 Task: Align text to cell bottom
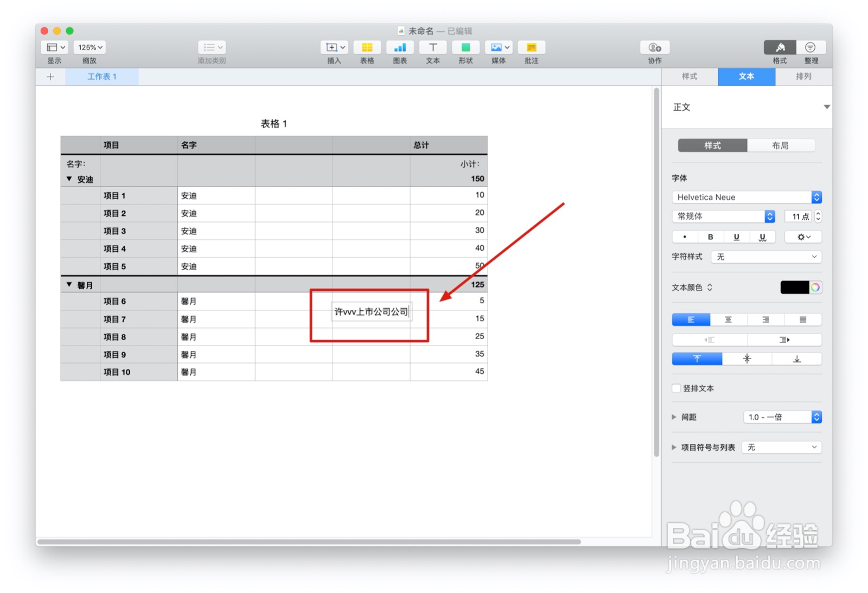click(797, 359)
